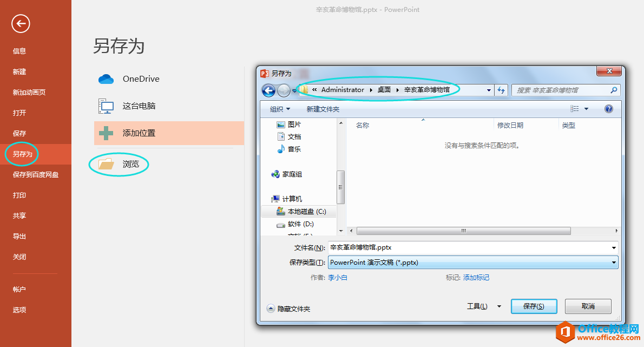Collapse folders with the 隐藏文件夹 arrow icon

tap(271, 309)
